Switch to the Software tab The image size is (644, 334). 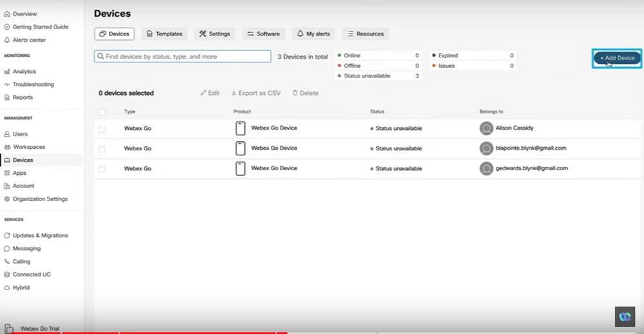pos(263,34)
